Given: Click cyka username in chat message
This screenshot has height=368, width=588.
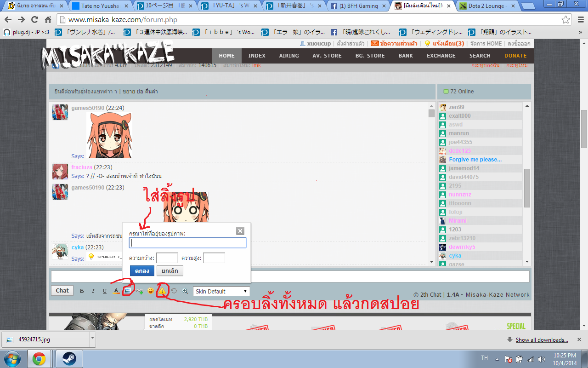Looking at the screenshot, I should click(78, 247).
